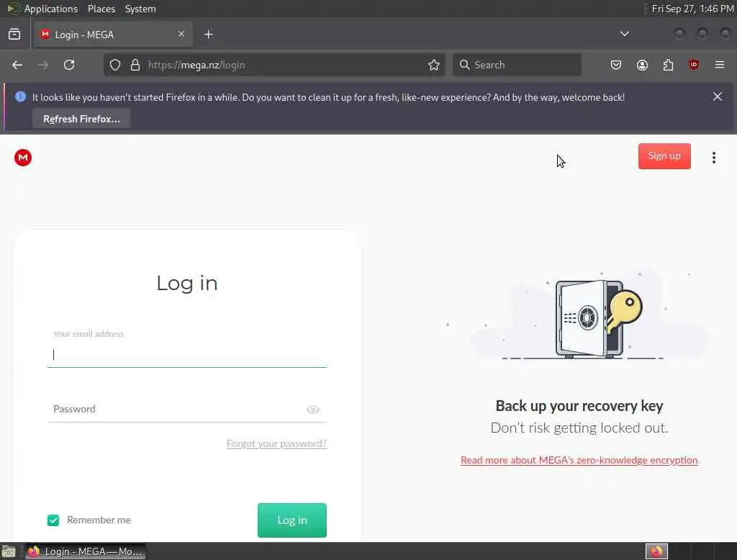Show password with the eye icon
Screen dimensions: 737x560
(x=312, y=410)
